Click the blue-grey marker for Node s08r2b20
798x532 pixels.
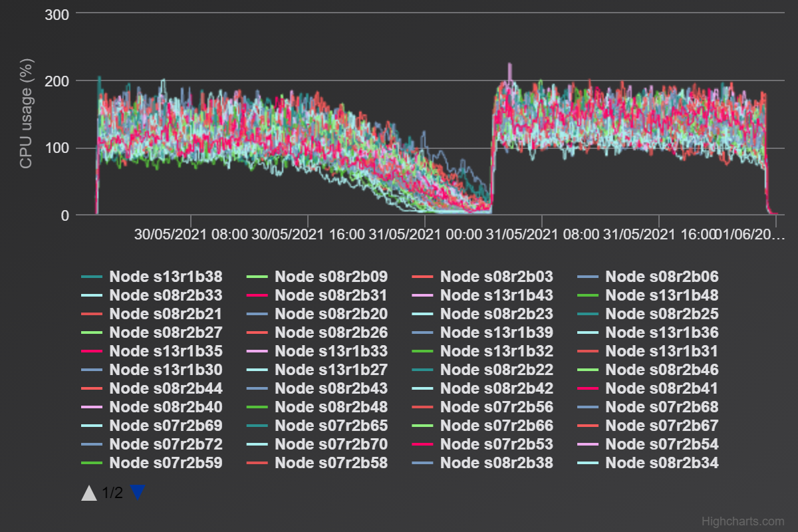[x=256, y=314]
